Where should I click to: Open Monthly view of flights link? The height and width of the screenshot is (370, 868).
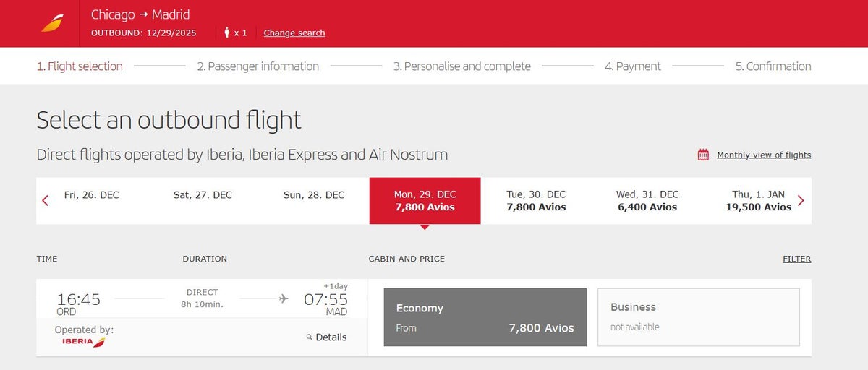763,155
